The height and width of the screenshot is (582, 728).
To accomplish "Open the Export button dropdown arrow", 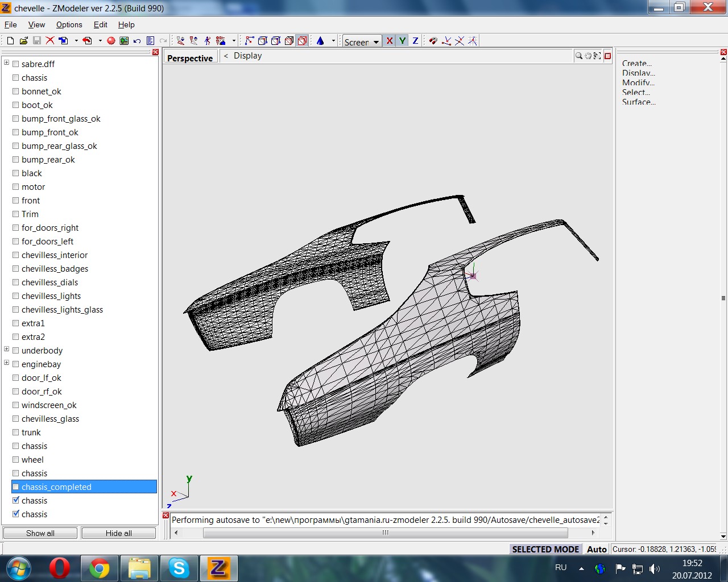I will [100, 40].
